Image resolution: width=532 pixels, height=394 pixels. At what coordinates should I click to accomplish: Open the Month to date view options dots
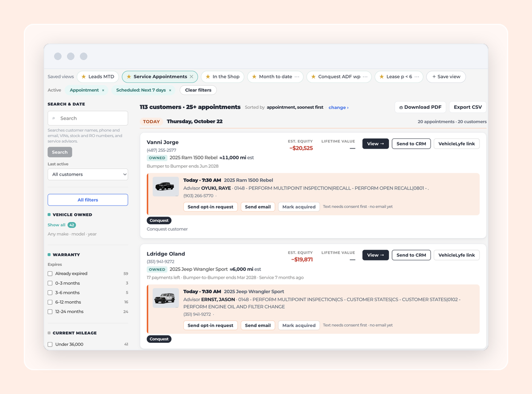(297, 77)
